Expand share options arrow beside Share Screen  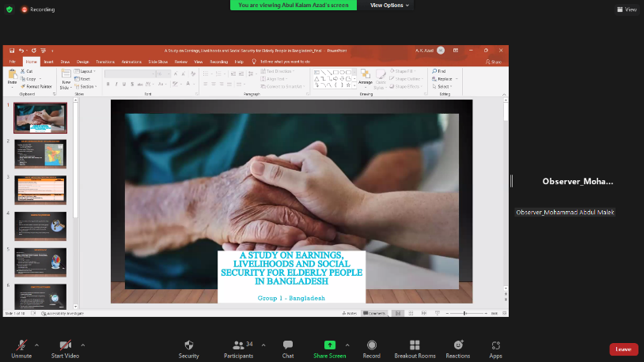(x=347, y=345)
